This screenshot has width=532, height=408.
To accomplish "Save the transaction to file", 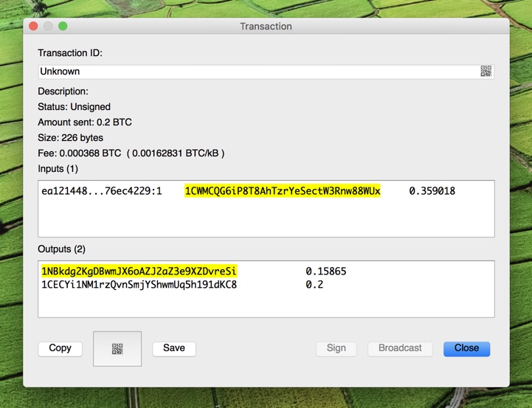I will pos(174,348).
